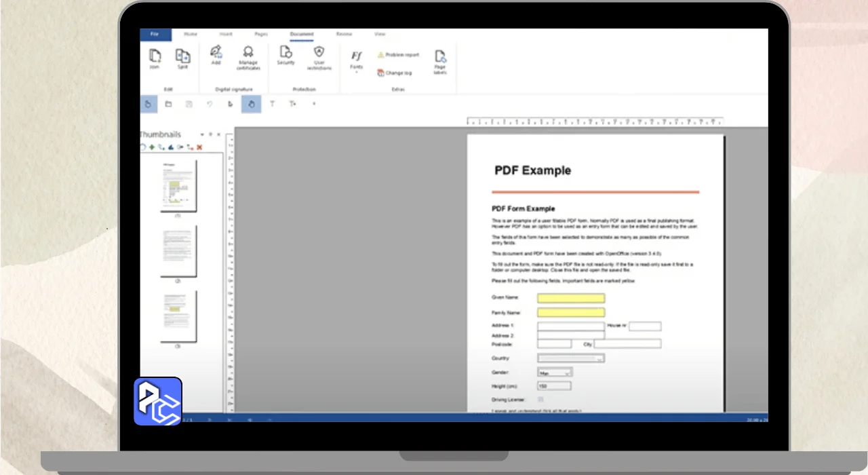This screenshot has height=475, width=868.
Task: Open the Thumbnails panel options dropdown arrow
Action: [x=201, y=134]
